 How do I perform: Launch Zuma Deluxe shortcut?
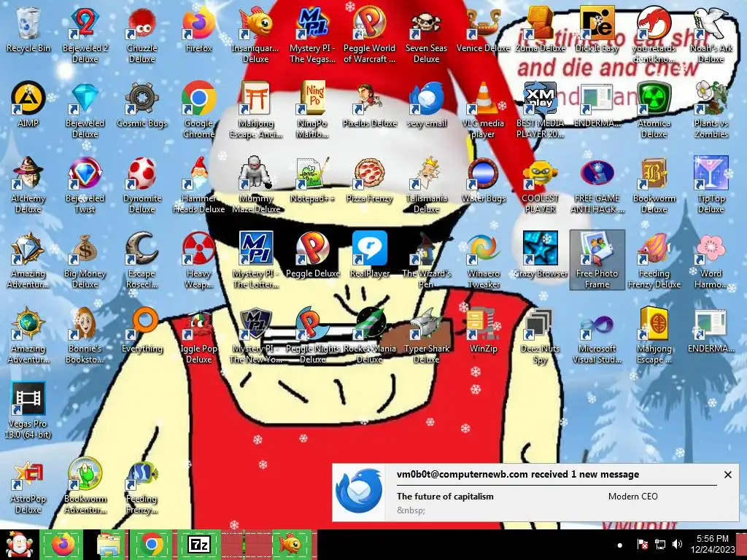pyautogui.click(x=540, y=30)
